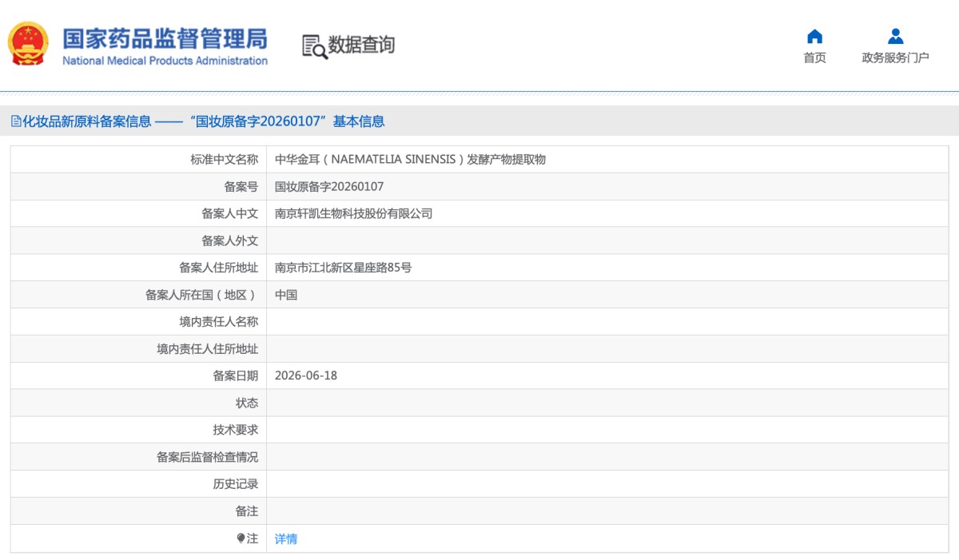Click the 国家药品监督管理局 site title

coord(165,38)
